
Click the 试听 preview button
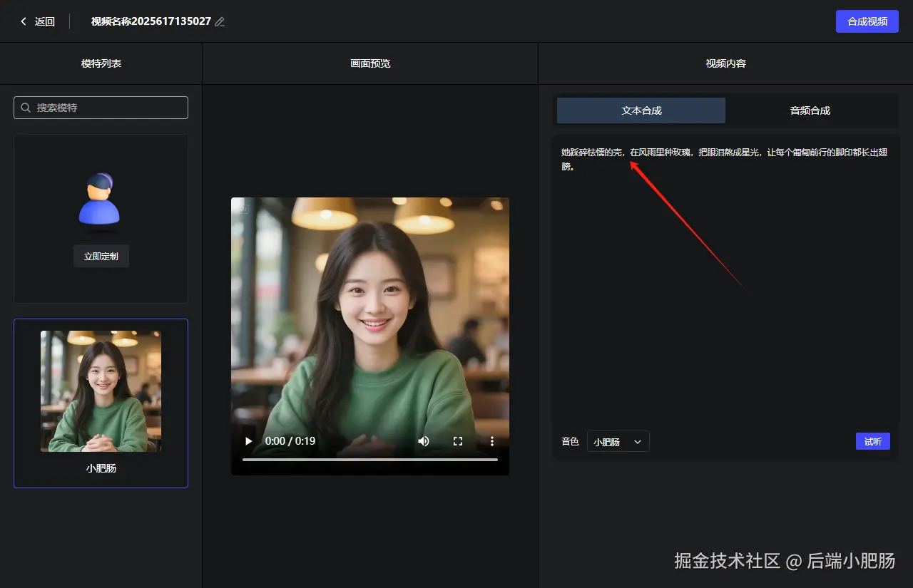[x=873, y=441]
